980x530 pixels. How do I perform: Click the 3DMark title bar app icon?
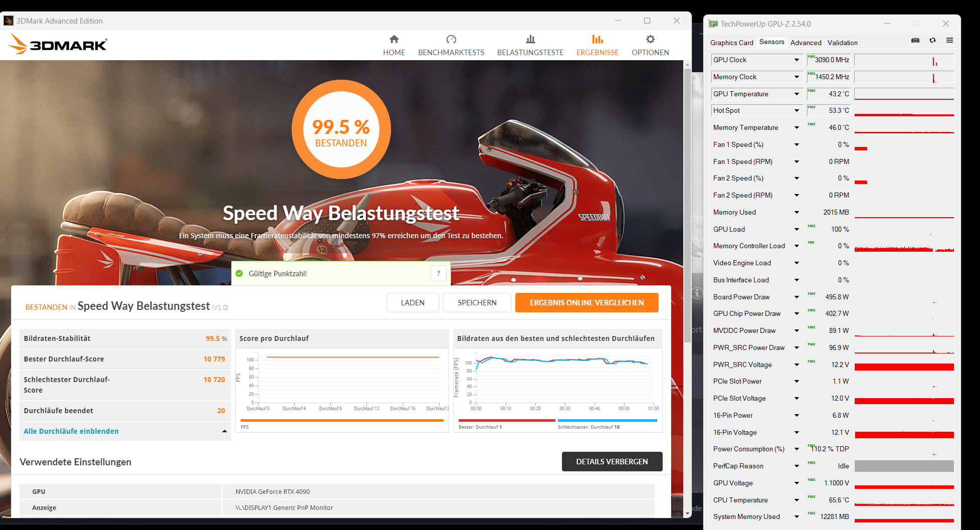(x=9, y=21)
